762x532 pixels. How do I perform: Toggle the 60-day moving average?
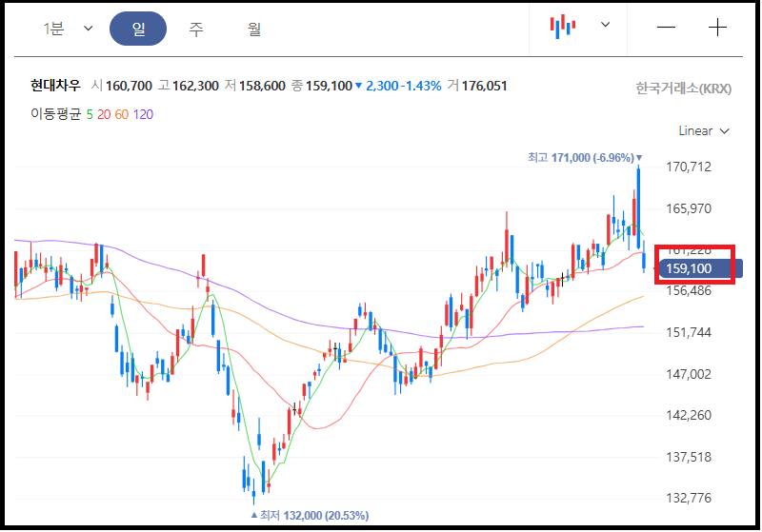point(122,114)
